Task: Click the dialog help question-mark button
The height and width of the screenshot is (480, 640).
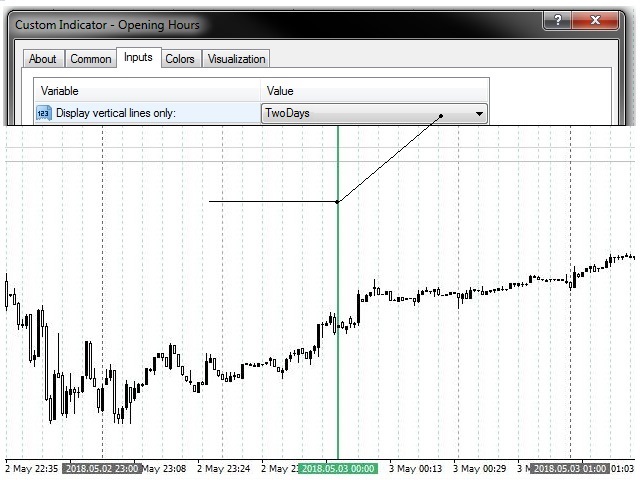Action: (558, 20)
